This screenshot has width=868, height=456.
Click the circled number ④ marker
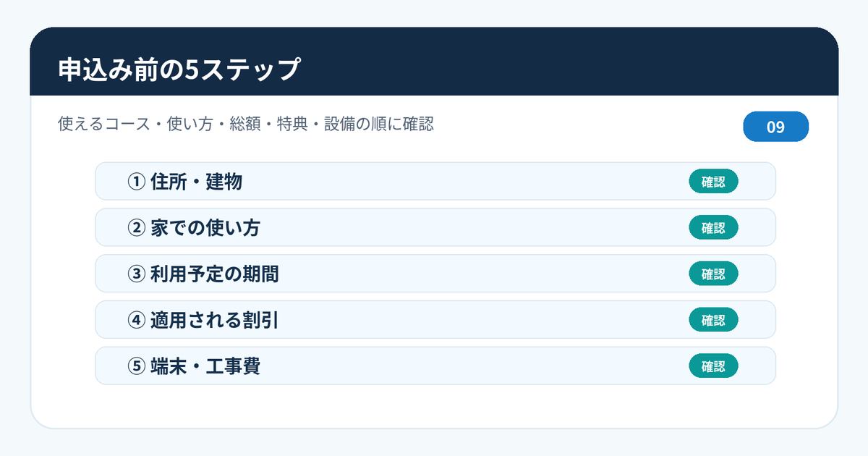click(136, 321)
